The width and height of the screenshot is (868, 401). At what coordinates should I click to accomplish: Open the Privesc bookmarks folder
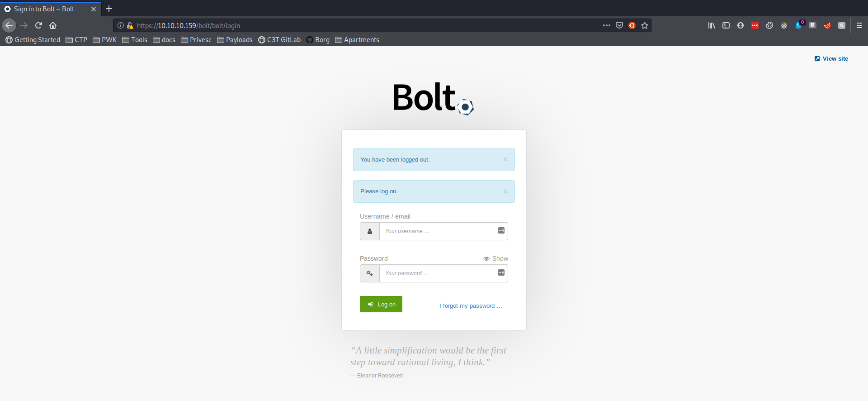tap(196, 40)
